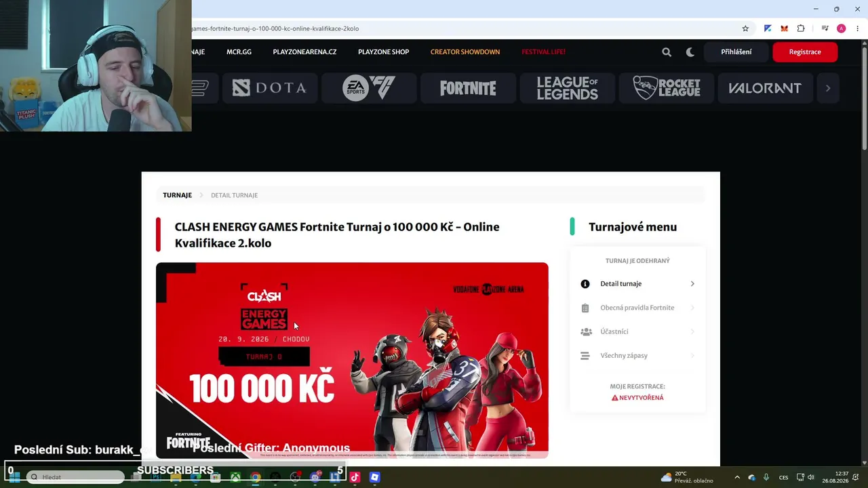Click the DETAIL TURNAJE breadcrumb
This screenshot has height=488, width=868.
coord(234,195)
